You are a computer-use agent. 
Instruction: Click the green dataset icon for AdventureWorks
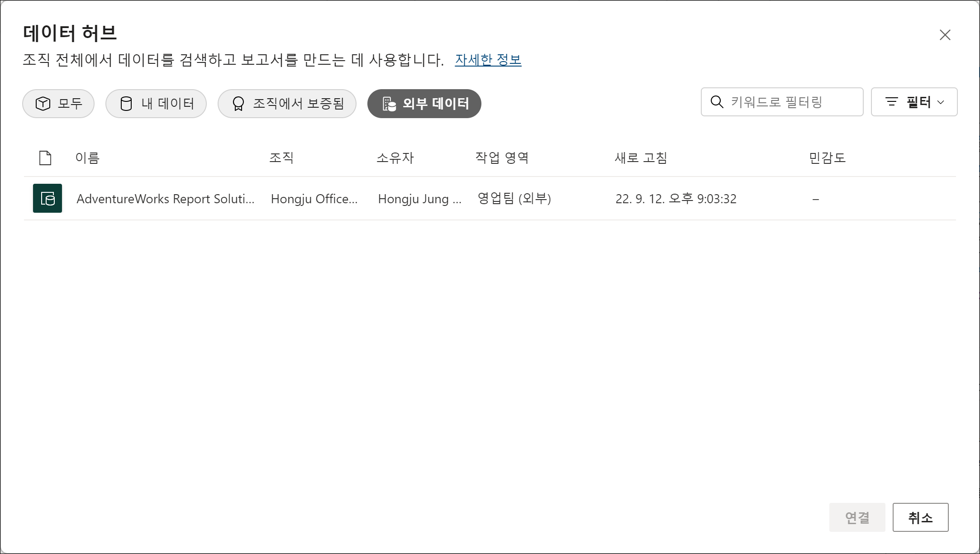click(x=48, y=198)
